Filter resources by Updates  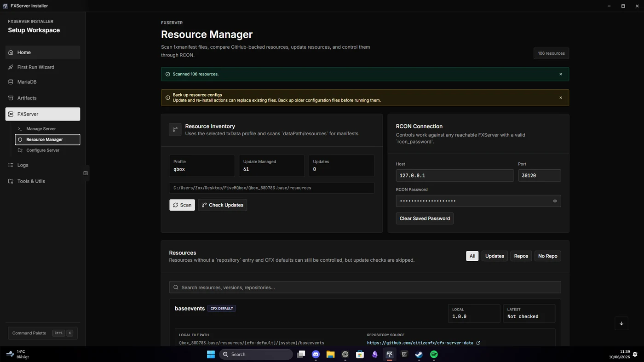click(494, 256)
